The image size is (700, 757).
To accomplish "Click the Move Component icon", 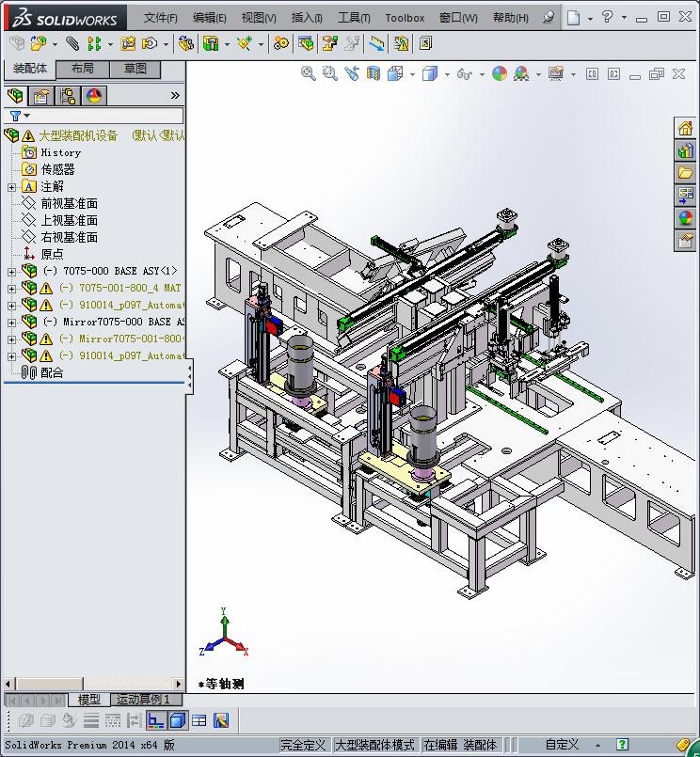I will pos(150,44).
